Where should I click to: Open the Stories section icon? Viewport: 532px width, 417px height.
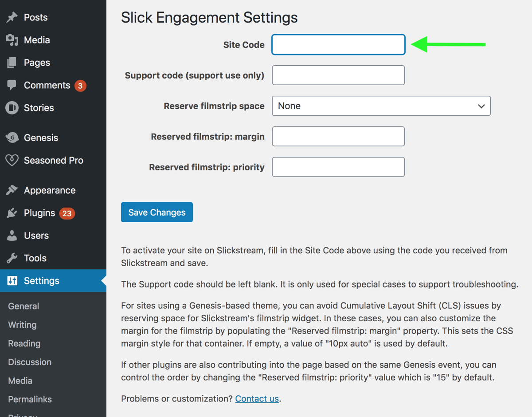(12, 107)
